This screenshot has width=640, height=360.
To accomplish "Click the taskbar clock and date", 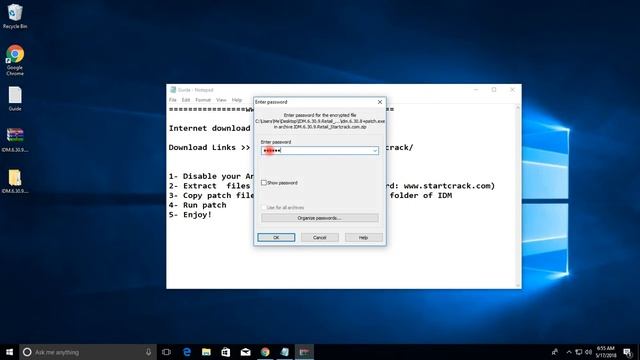I will click(x=605, y=352).
